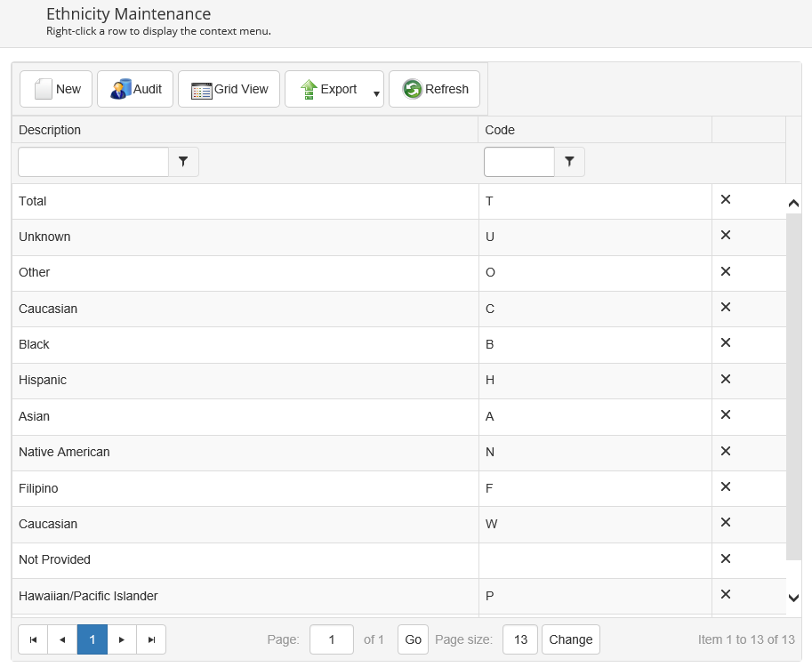
Task: Switch to Grid View
Action: click(x=229, y=89)
